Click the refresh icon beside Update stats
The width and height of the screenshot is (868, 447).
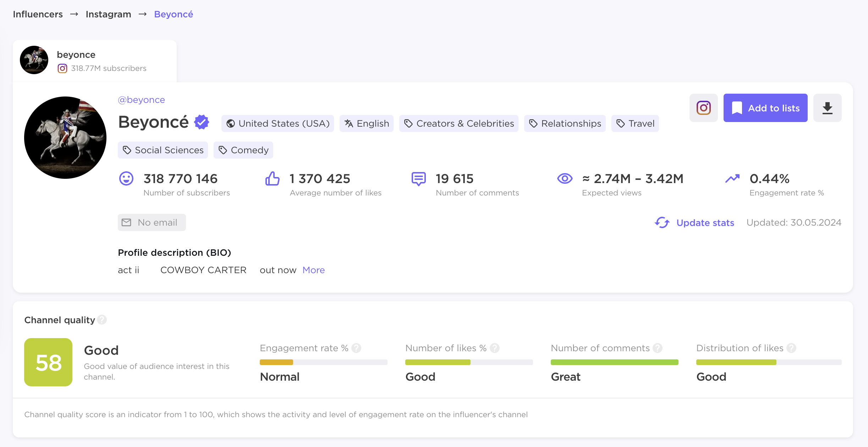click(x=662, y=223)
